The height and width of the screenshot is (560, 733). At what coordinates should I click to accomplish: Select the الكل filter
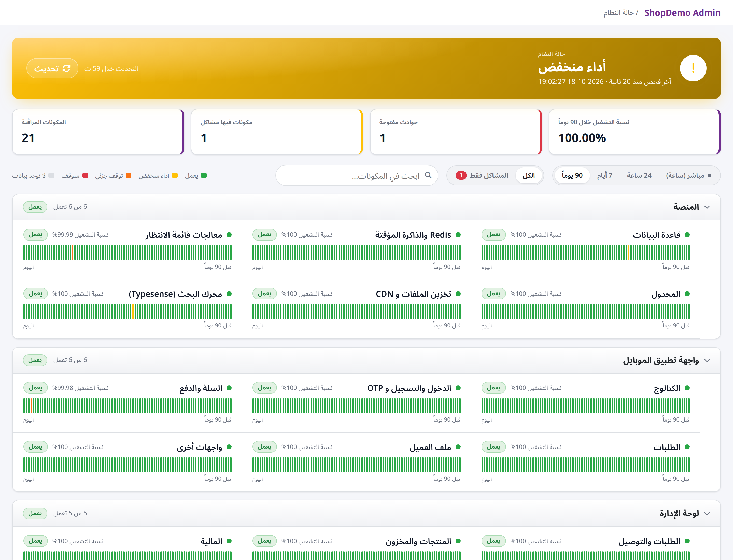pos(528,175)
